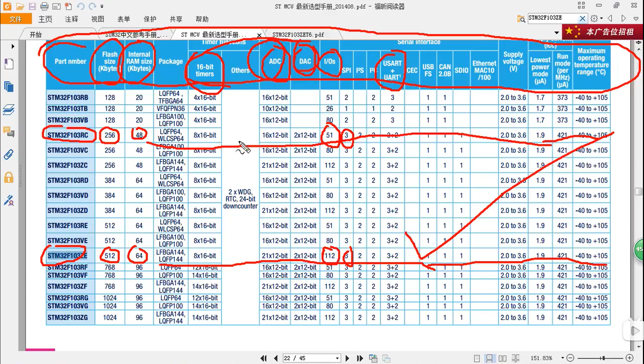Expand the left navigation panel arrow
Image resolution: width=644 pixels, height=364 pixels.
[x=13, y=46]
